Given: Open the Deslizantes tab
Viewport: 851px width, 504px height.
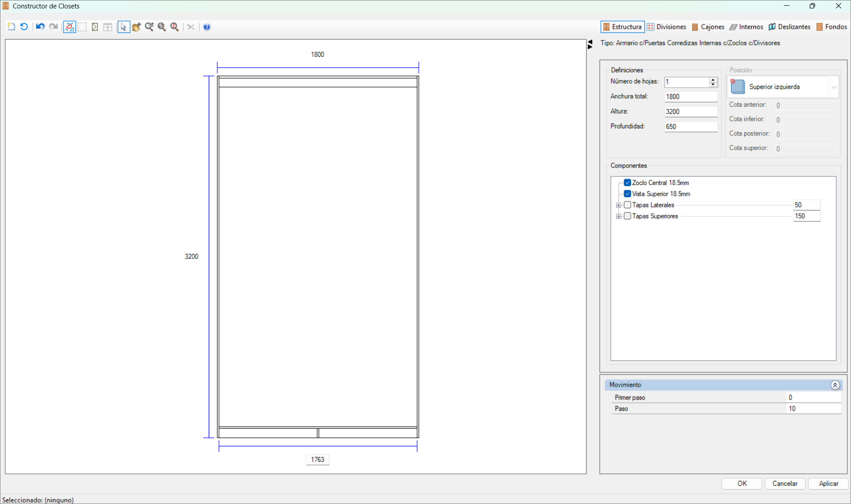Looking at the screenshot, I should coord(789,27).
